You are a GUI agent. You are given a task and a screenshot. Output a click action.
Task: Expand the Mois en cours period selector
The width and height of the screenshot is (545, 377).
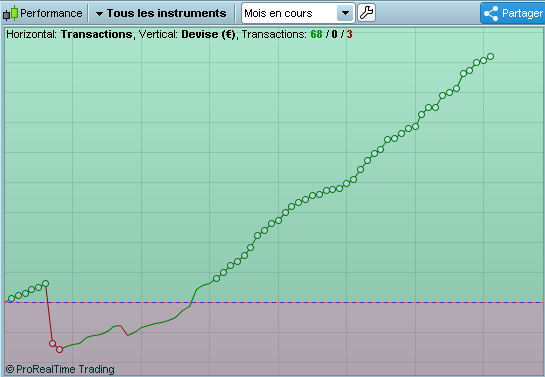pyautogui.click(x=298, y=13)
